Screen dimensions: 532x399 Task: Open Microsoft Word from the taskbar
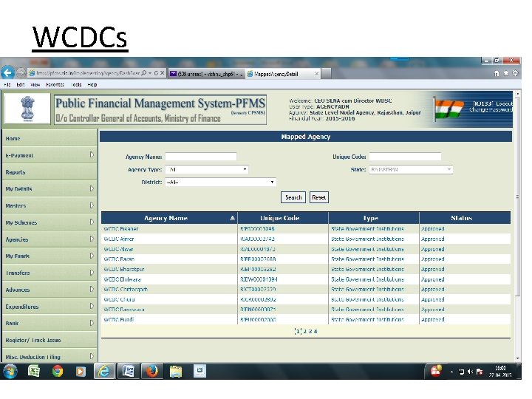(x=128, y=371)
